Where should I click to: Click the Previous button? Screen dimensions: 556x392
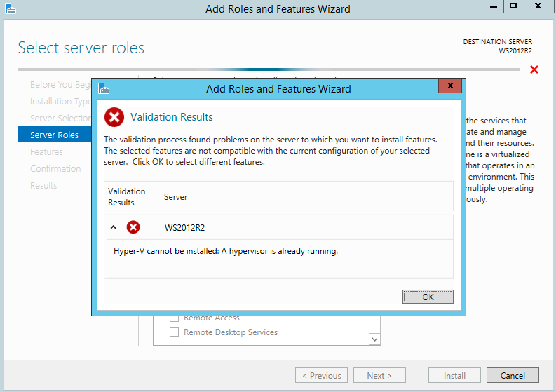321,375
